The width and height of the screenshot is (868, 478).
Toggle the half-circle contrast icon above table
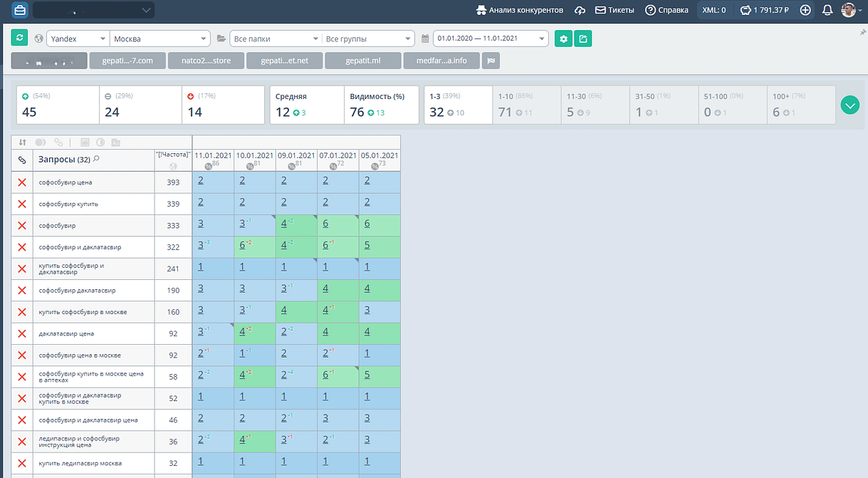click(100, 142)
